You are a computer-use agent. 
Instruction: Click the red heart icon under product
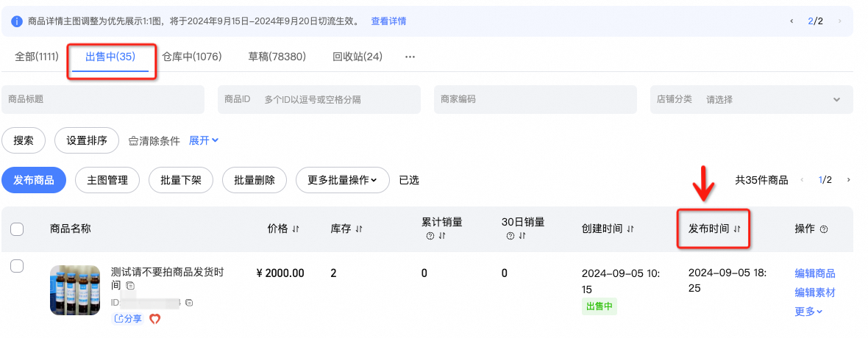pyautogui.click(x=155, y=319)
